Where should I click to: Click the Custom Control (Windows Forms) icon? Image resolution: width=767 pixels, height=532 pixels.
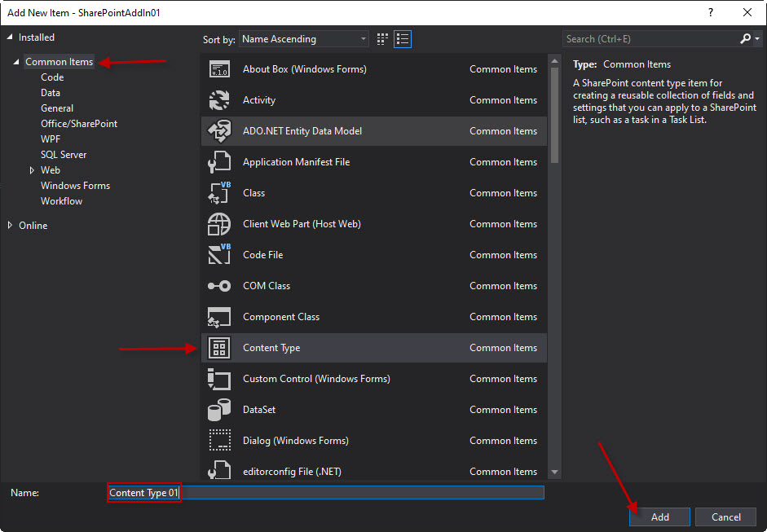point(219,379)
